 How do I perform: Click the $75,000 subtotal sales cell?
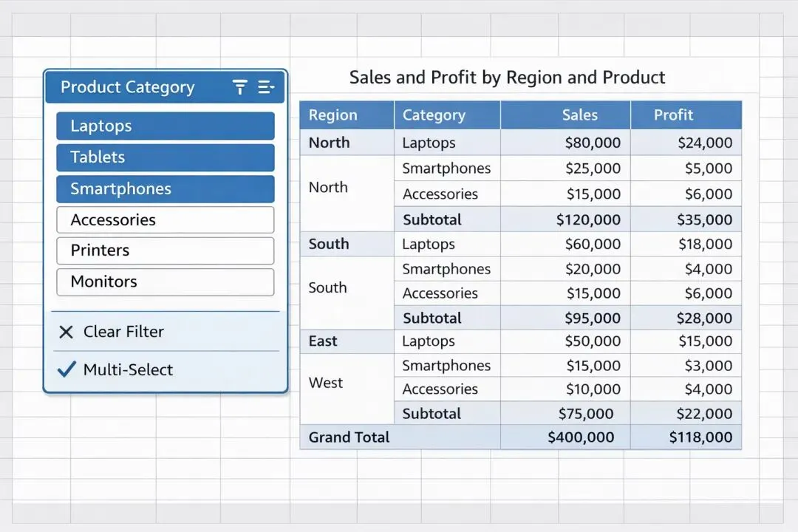(565, 413)
